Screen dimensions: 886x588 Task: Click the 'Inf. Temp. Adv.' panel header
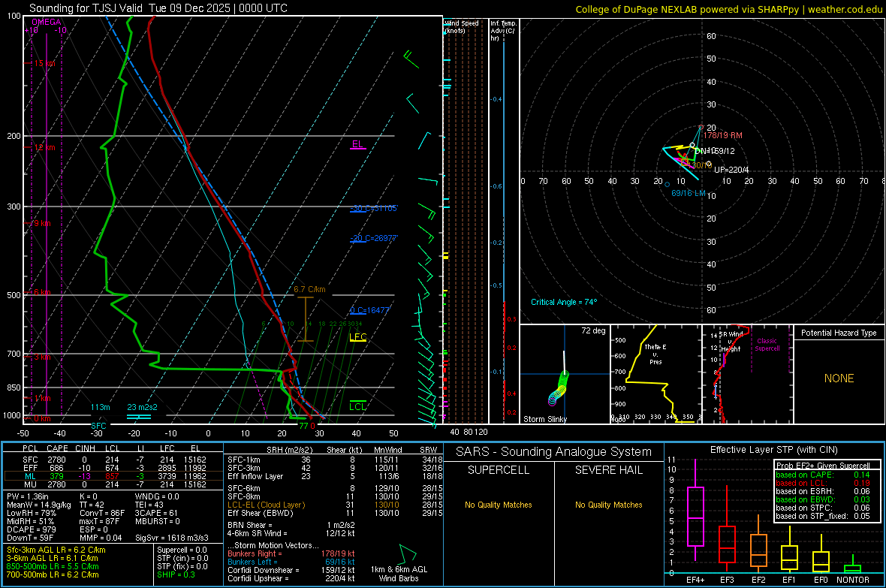pos(503,31)
